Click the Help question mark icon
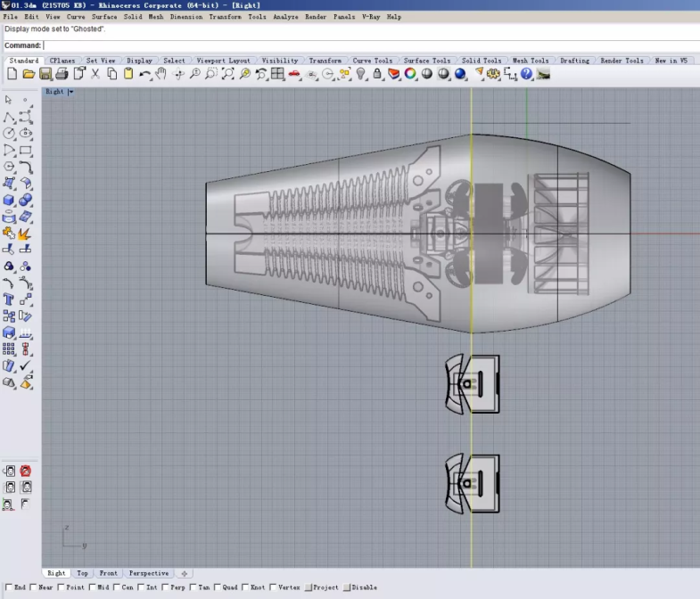The image size is (700, 599). (526, 74)
